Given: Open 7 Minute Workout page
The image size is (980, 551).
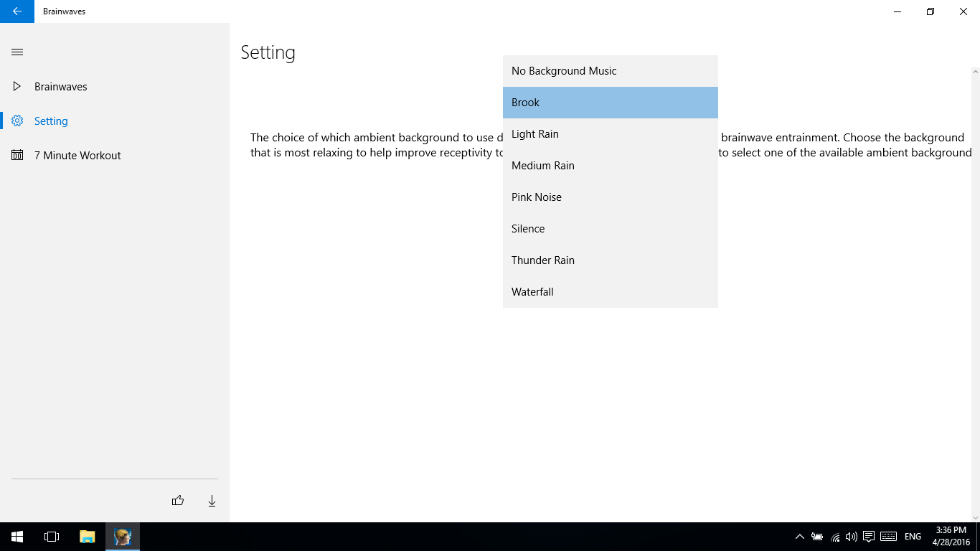Looking at the screenshot, I should 115,155.
